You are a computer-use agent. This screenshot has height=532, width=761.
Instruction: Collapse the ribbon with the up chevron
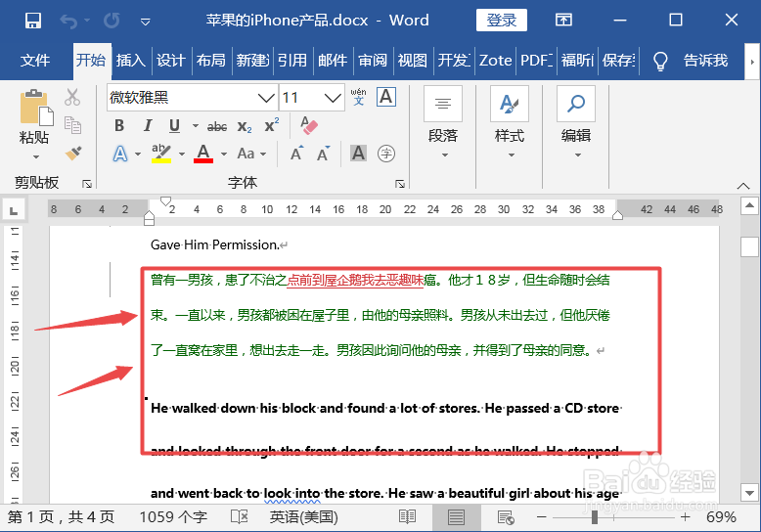[743, 186]
